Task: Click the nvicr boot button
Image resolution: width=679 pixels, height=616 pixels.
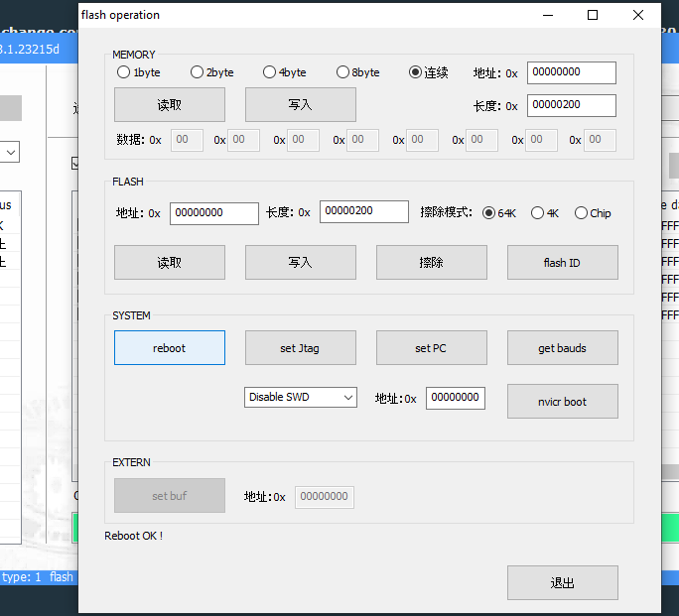Action: pyautogui.click(x=563, y=402)
